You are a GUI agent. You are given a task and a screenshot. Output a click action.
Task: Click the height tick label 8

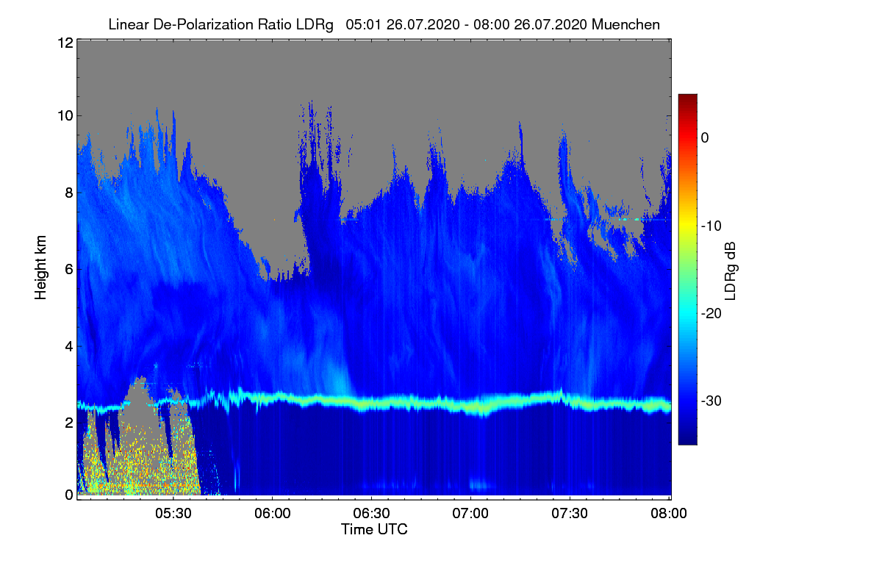(68, 193)
